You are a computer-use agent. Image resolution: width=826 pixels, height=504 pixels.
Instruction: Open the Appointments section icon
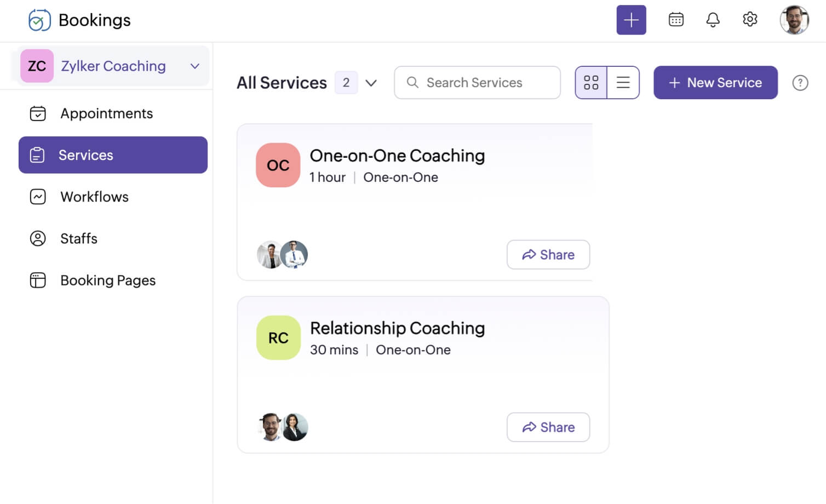coord(37,113)
